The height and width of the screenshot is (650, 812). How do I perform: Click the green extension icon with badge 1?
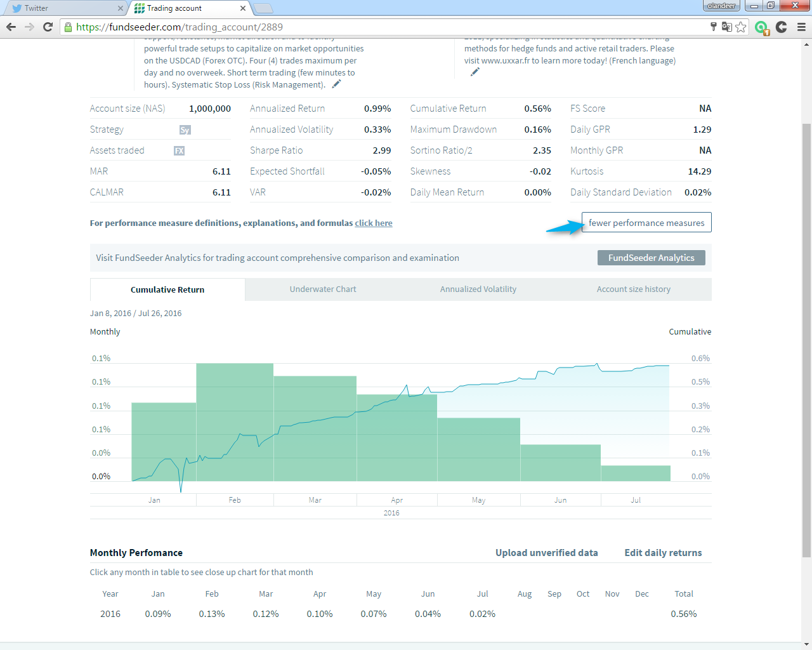(x=762, y=27)
